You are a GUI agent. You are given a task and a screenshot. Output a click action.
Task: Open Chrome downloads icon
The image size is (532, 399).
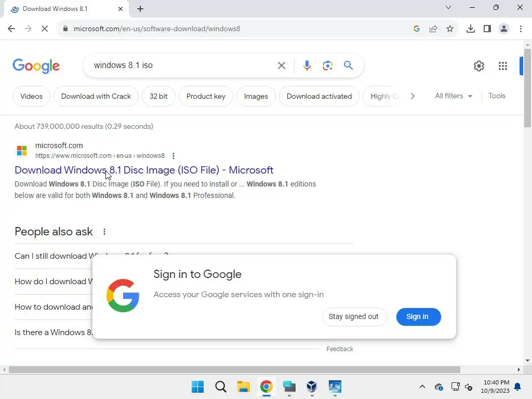click(470, 29)
